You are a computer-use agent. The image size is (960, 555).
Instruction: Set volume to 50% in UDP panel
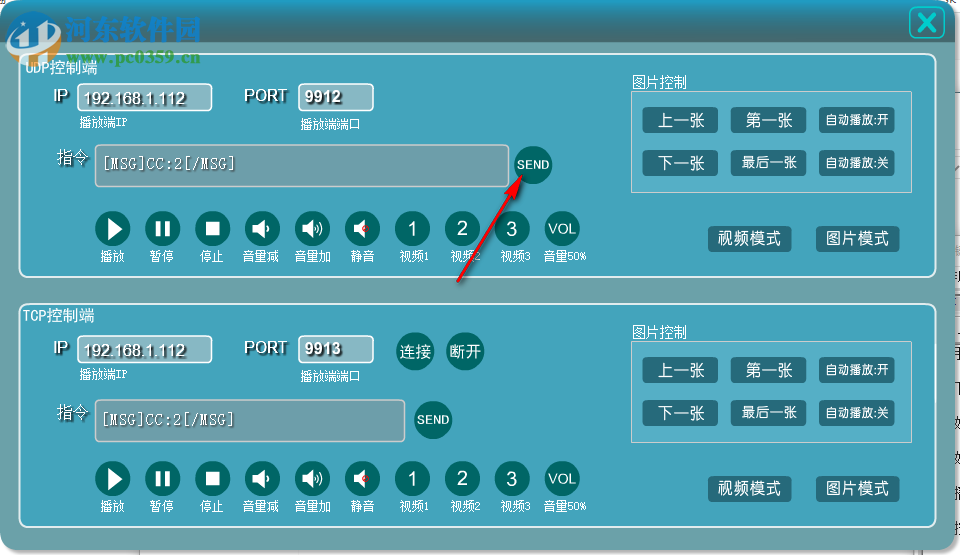[562, 229]
